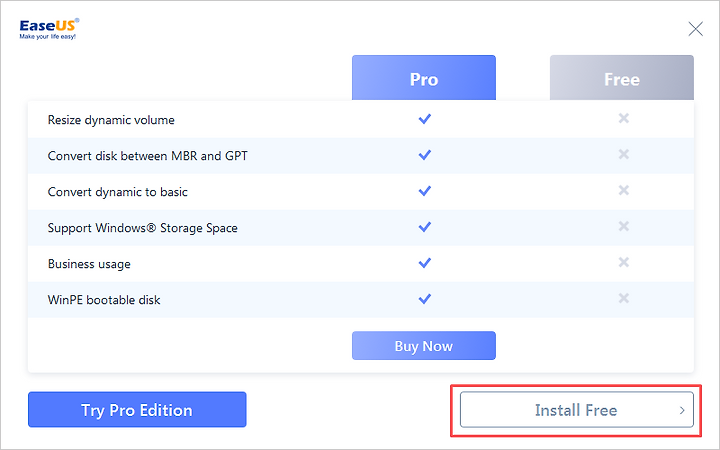Click Pro checkmark for Business usage
720x450 pixels.
pos(425,263)
